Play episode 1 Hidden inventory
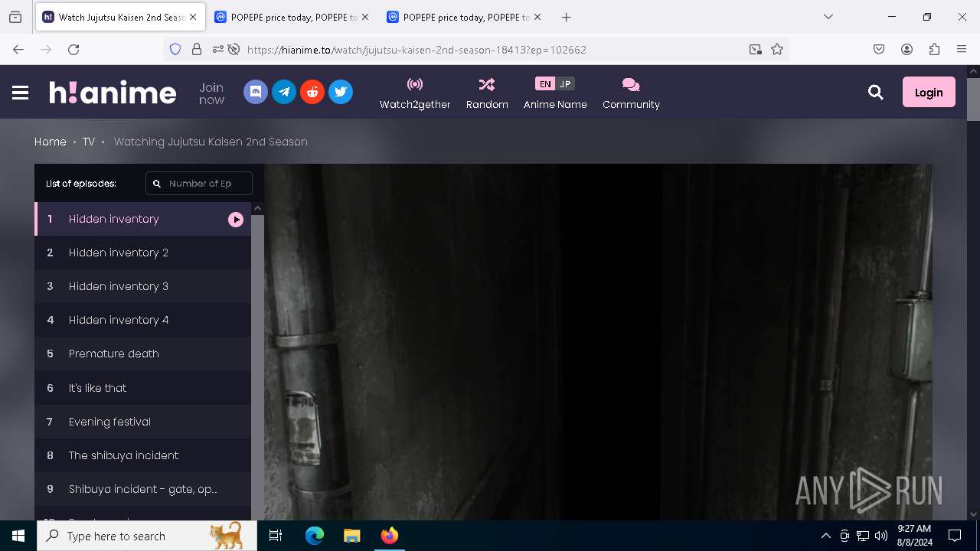980x551 pixels. tap(142, 219)
